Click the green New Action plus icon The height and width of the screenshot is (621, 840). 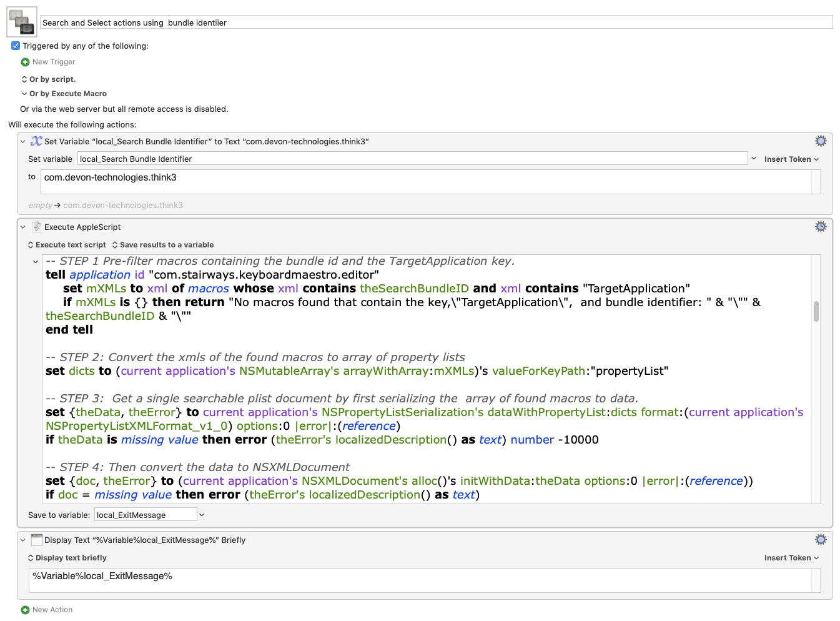point(25,610)
